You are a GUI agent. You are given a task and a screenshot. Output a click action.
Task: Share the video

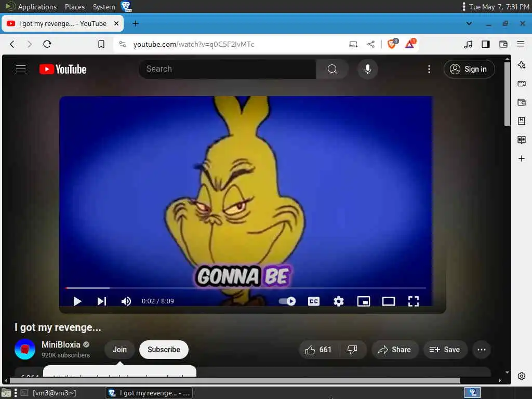tap(395, 350)
